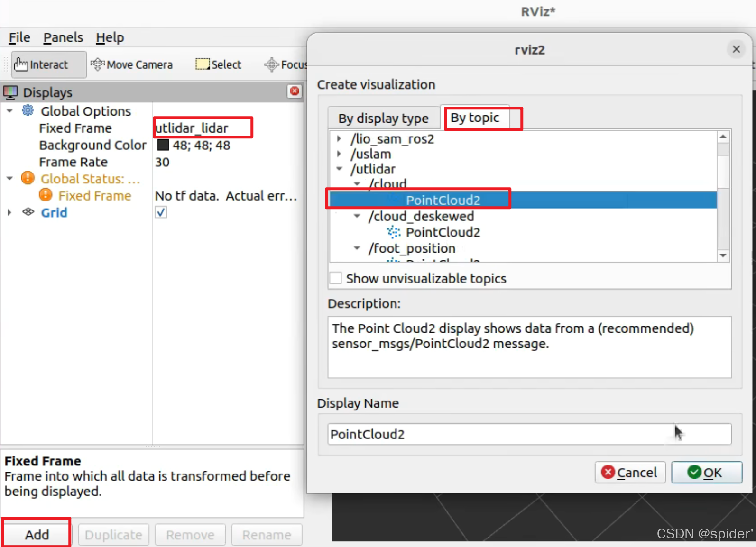
Task: Click the Frame Rate value 30
Action: [x=162, y=162]
